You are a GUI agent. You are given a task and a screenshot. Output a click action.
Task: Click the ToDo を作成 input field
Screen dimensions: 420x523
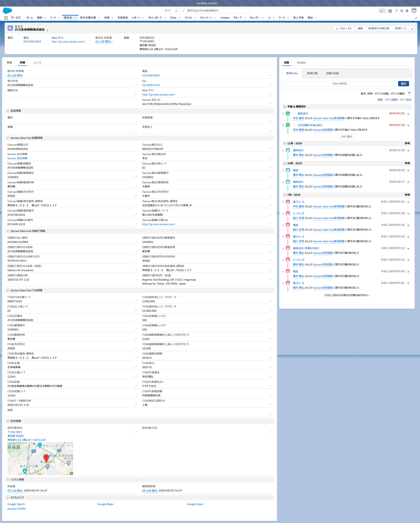click(340, 84)
